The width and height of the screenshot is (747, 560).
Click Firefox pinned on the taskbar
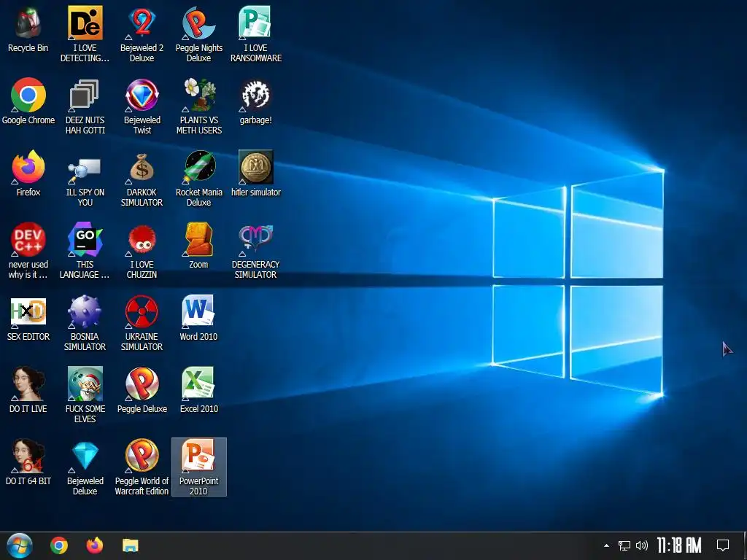pos(95,545)
